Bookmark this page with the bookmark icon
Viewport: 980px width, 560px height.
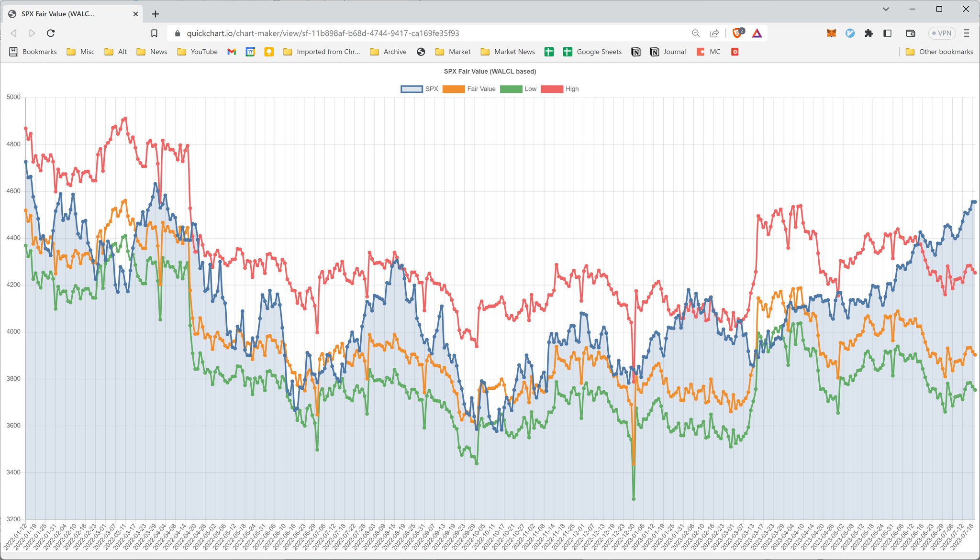(154, 33)
